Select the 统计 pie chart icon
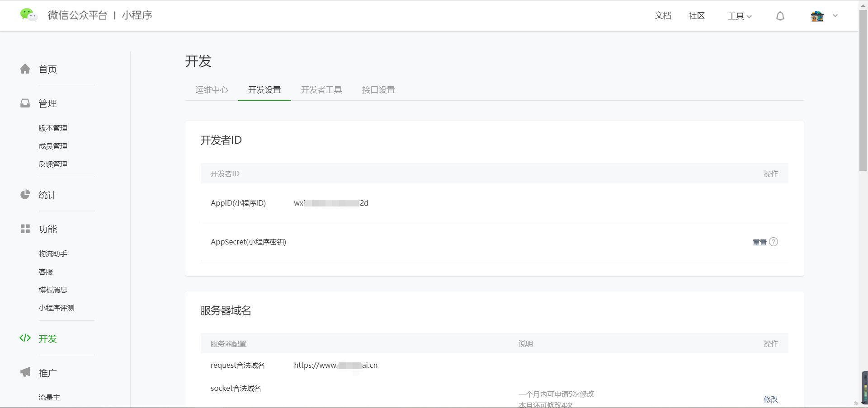This screenshot has width=868, height=408. [x=25, y=195]
